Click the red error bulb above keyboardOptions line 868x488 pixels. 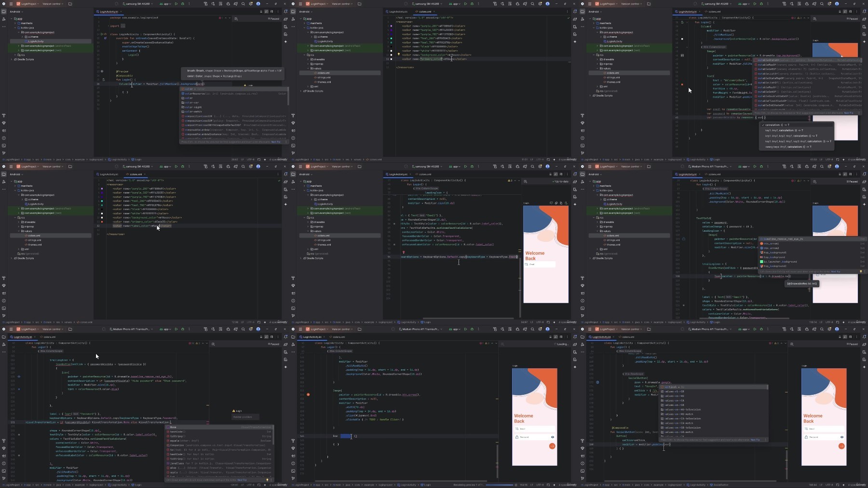[x=404, y=252]
